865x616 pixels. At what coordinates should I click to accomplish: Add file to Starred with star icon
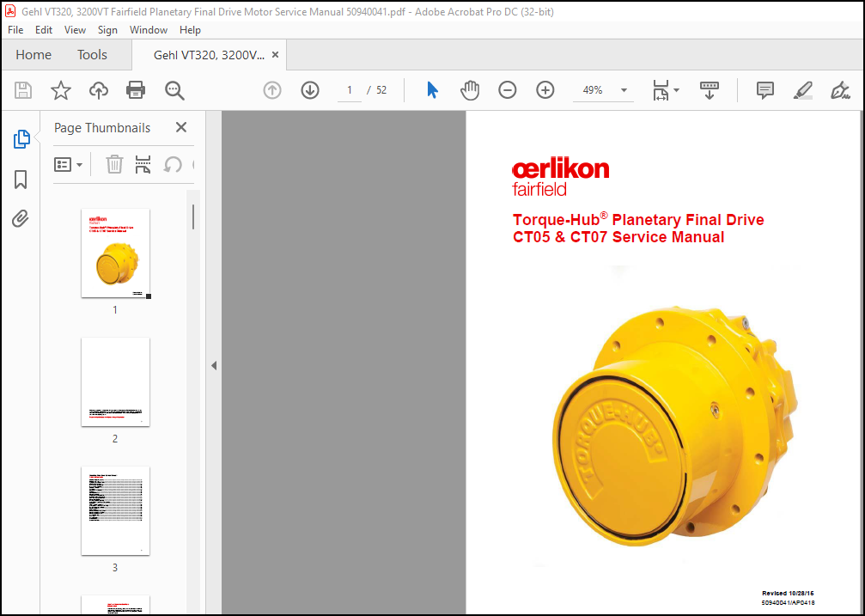click(61, 90)
